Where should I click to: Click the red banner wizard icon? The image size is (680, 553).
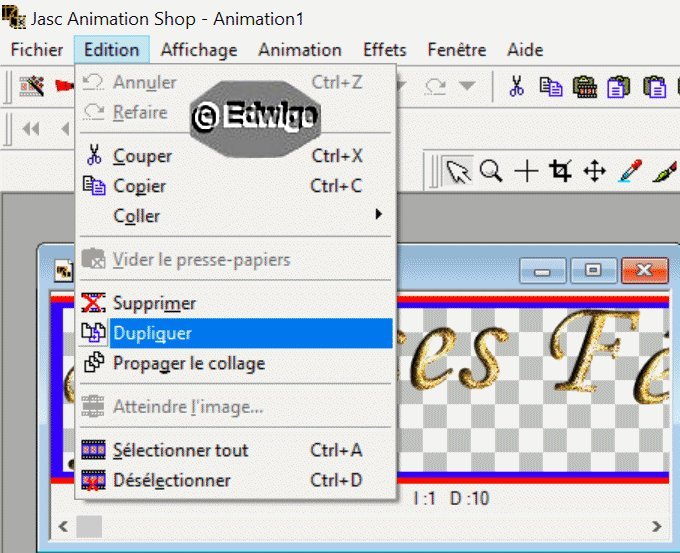[x=64, y=86]
